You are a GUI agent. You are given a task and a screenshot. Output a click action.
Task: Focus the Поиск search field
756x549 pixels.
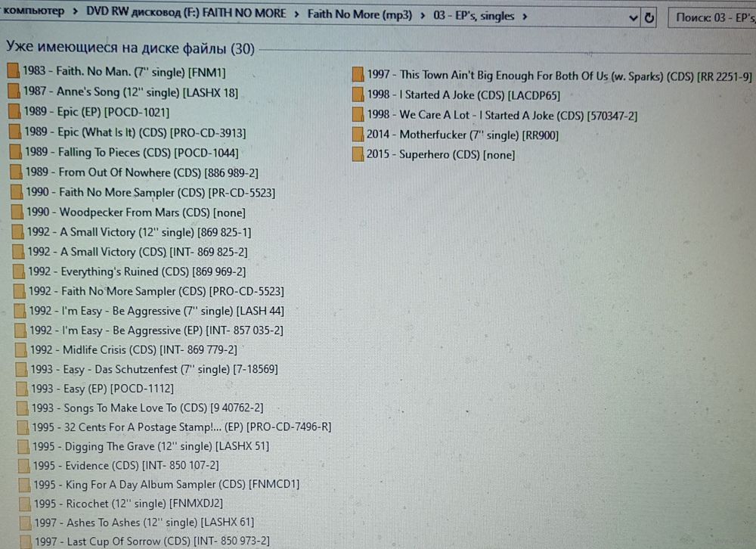point(711,18)
